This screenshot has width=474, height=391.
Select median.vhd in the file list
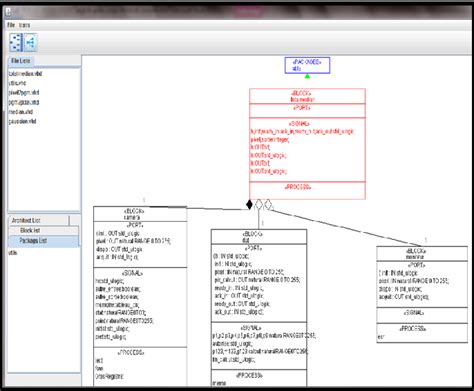[x=21, y=112]
